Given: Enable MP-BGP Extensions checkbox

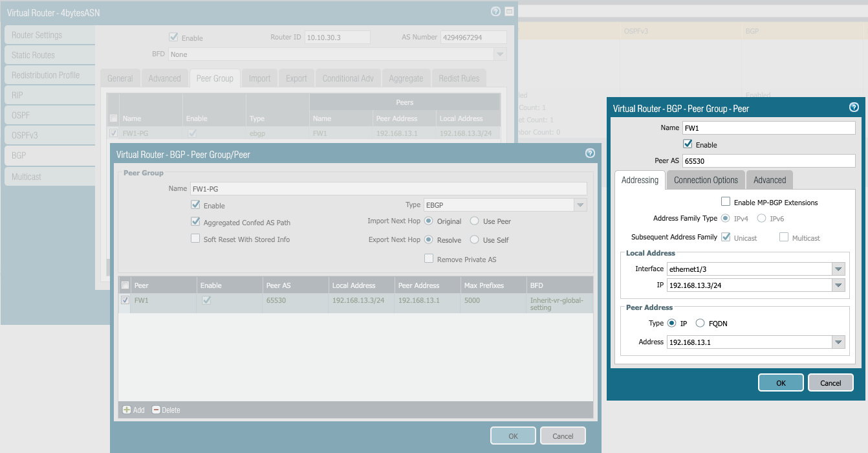Looking at the screenshot, I should pyautogui.click(x=726, y=202).
